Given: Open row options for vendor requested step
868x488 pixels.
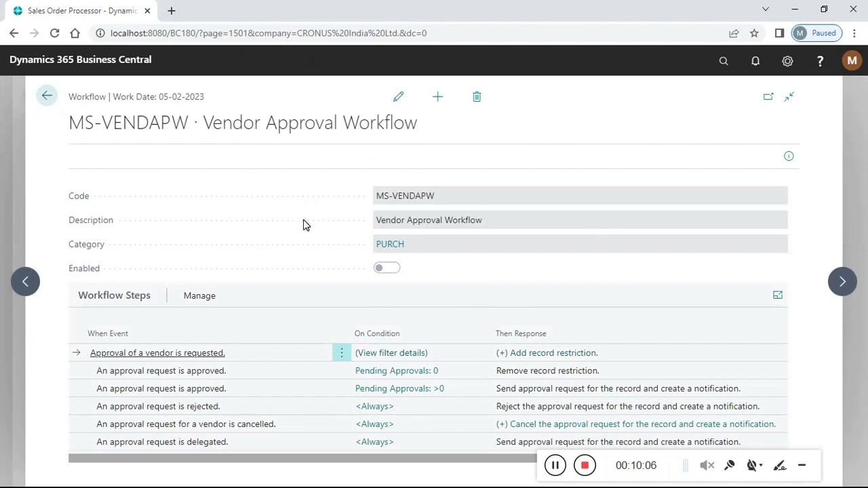Looking at the screenshot, I should [x=342, y=352].
